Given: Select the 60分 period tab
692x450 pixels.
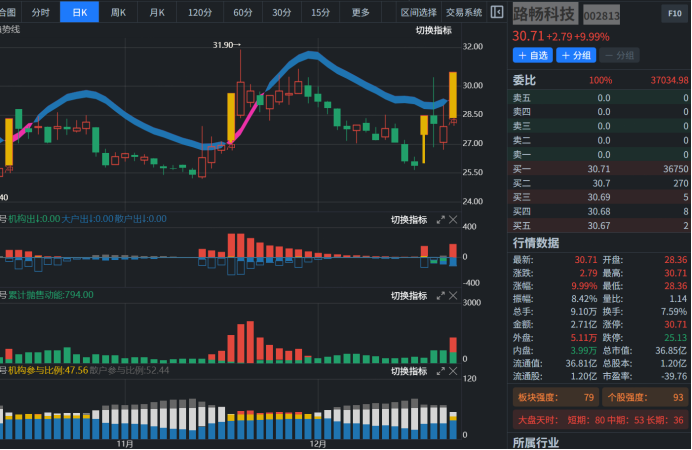Looking at the screenshot, I should (242, 12).
